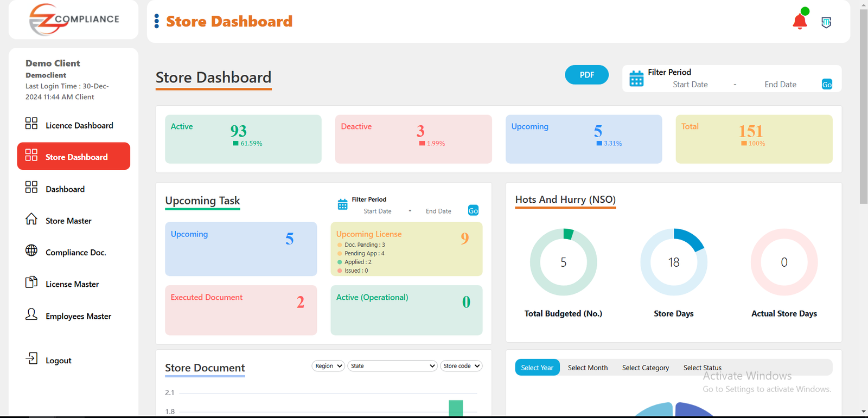868x418 pixels.
Task: Click the Dashboard grid icon in sidebar
Action: 31,187
